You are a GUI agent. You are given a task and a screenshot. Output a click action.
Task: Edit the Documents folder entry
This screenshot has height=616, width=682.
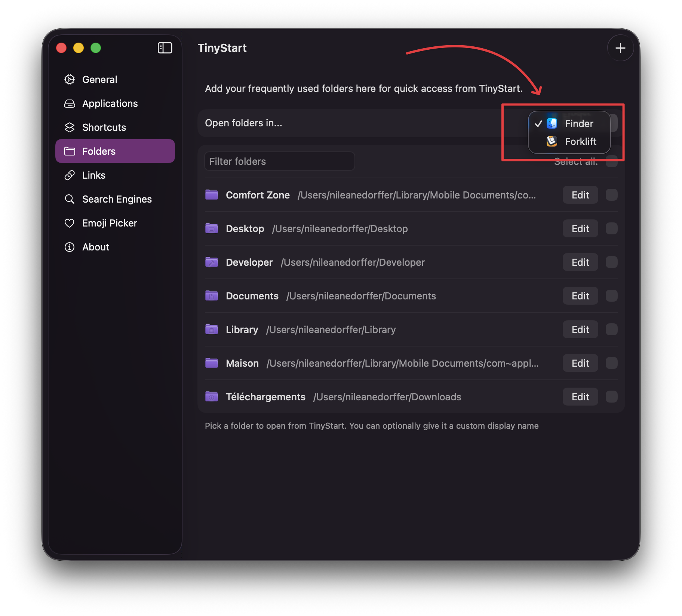[x=580, y=296]
